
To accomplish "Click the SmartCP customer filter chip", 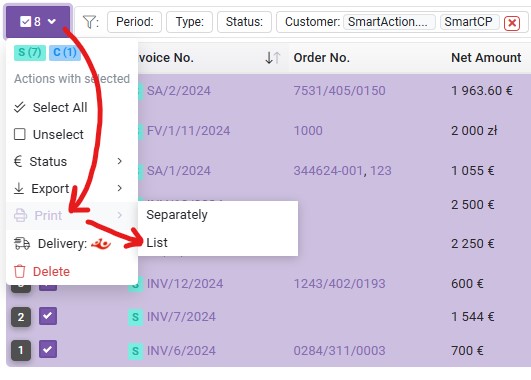I will [x=470, y=22].
